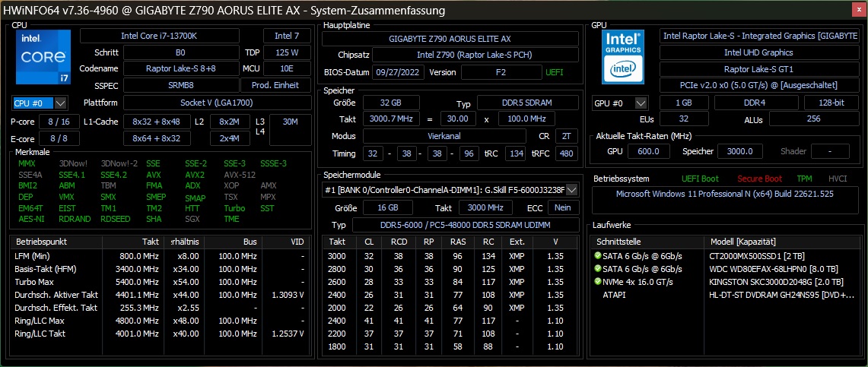
Task: Select the Socket V (LGA1700) platform field
Action: point(217,103)
